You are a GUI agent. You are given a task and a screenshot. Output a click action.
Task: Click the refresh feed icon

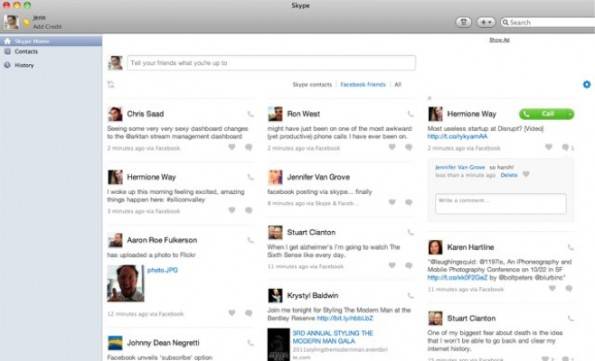pyautogui.click(x=111, y=84)
